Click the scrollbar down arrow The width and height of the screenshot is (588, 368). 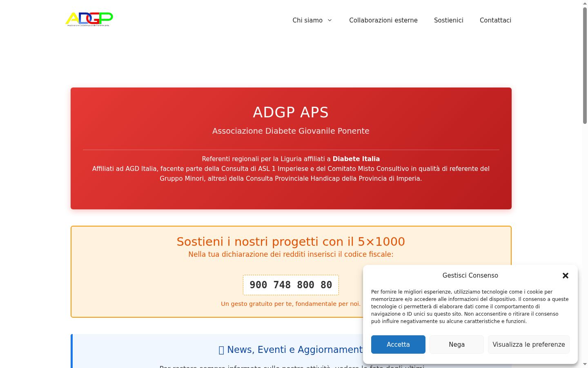click(585, 364)
